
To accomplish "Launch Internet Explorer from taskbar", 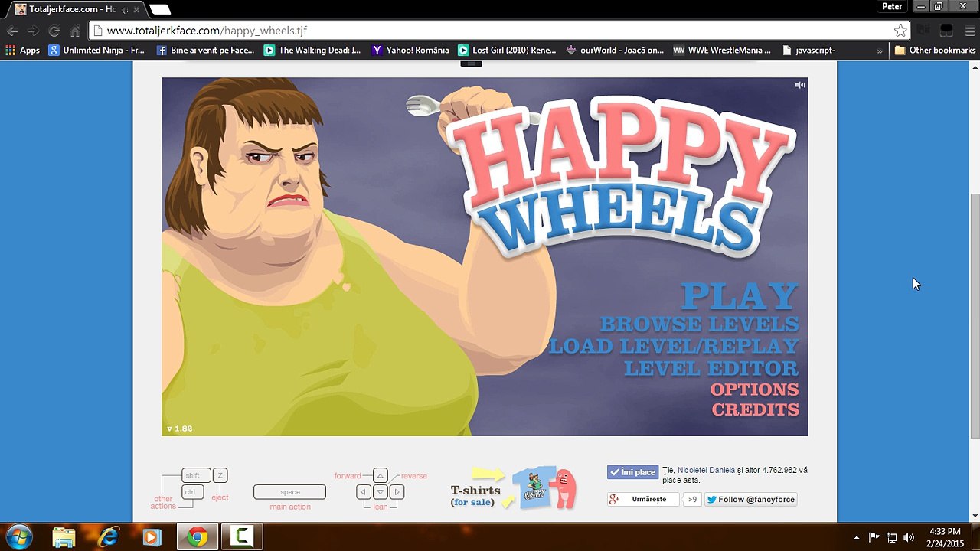I will coord(108,537).
